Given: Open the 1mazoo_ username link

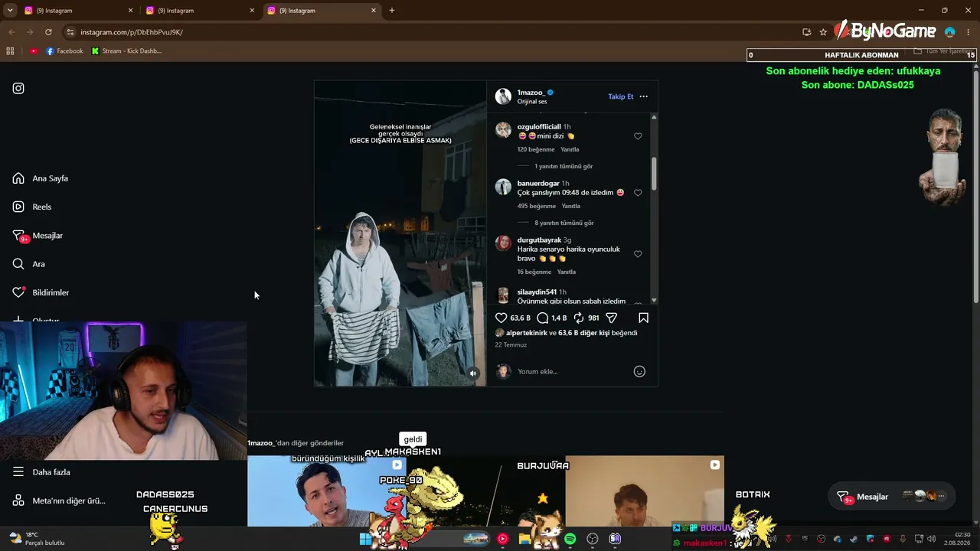Looking at the screenshot, I should (x=531, y=93).
